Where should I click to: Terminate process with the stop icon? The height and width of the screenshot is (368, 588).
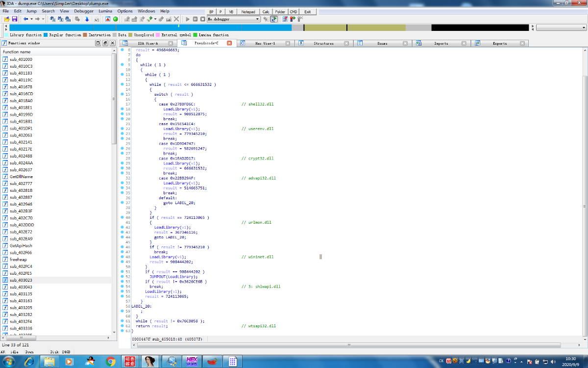click(x=203, y=19)
